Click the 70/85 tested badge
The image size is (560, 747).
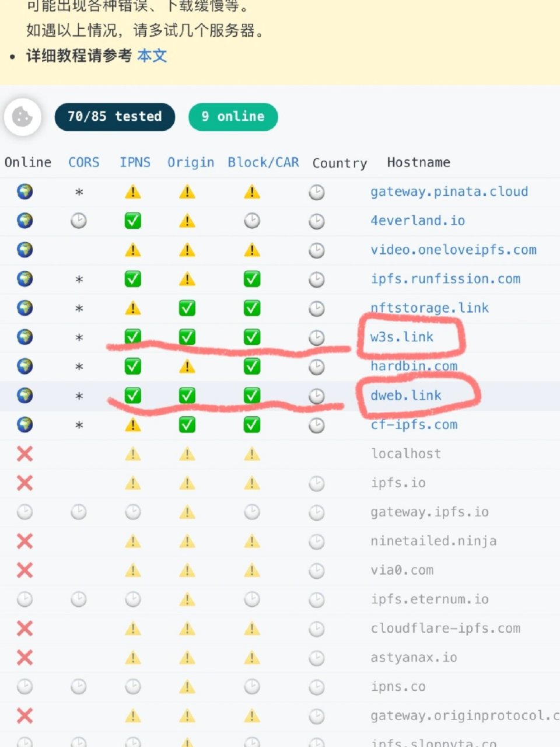115,117
